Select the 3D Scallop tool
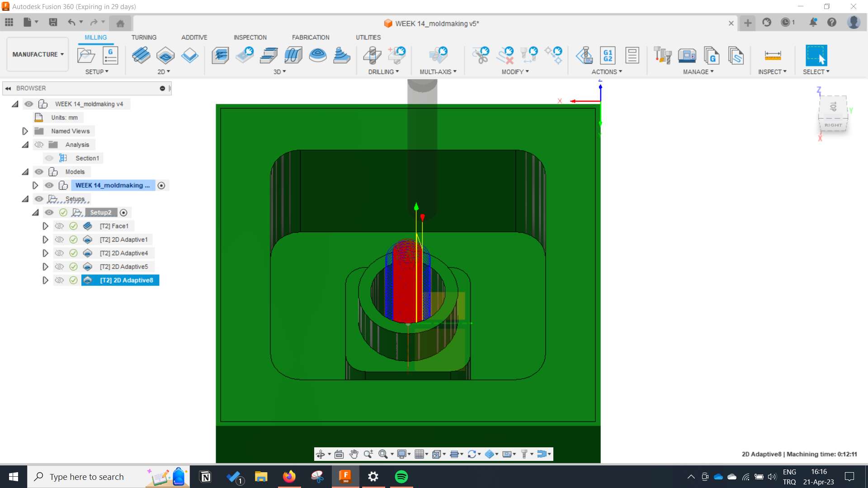The width and height of the screenshot is (868, 488). pyautogui.click(x=318, y=56)
